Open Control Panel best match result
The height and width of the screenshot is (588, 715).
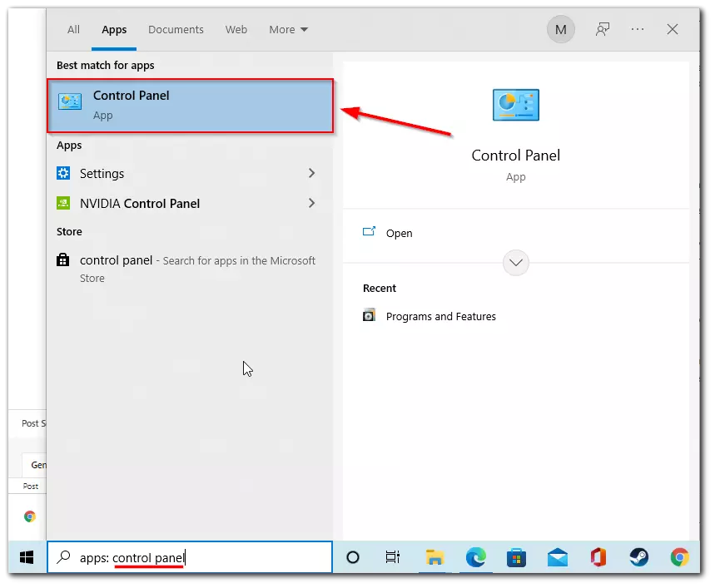coord(190,106)
